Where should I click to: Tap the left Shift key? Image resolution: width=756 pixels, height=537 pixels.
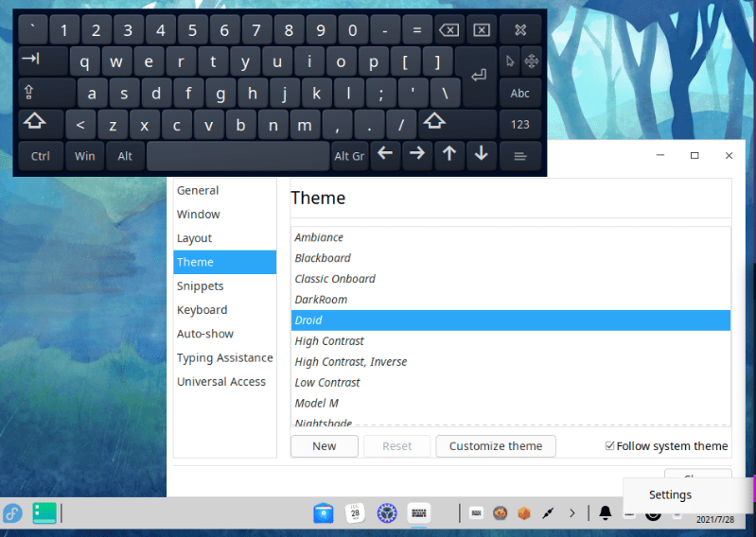(41, 124)
